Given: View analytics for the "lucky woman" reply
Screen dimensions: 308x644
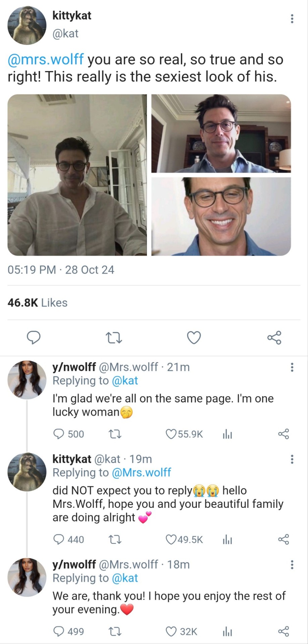Looking at the screenshot, I should pyautogui.click(x=227, y=434).
